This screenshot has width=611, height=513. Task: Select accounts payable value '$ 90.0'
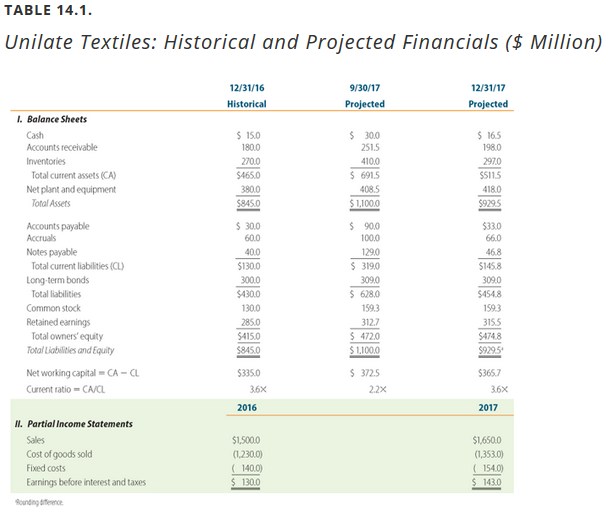tap(365, 226)
